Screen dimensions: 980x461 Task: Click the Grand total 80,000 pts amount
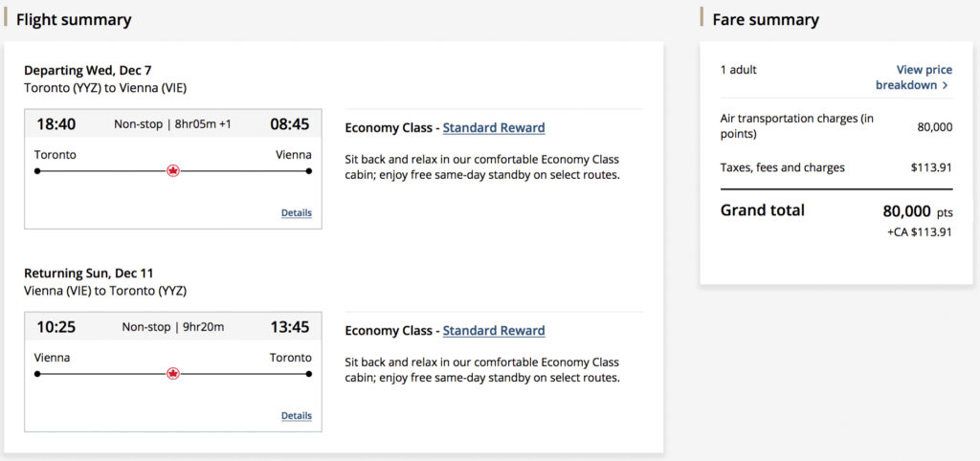pyautogui.click(x=917, y=211)
